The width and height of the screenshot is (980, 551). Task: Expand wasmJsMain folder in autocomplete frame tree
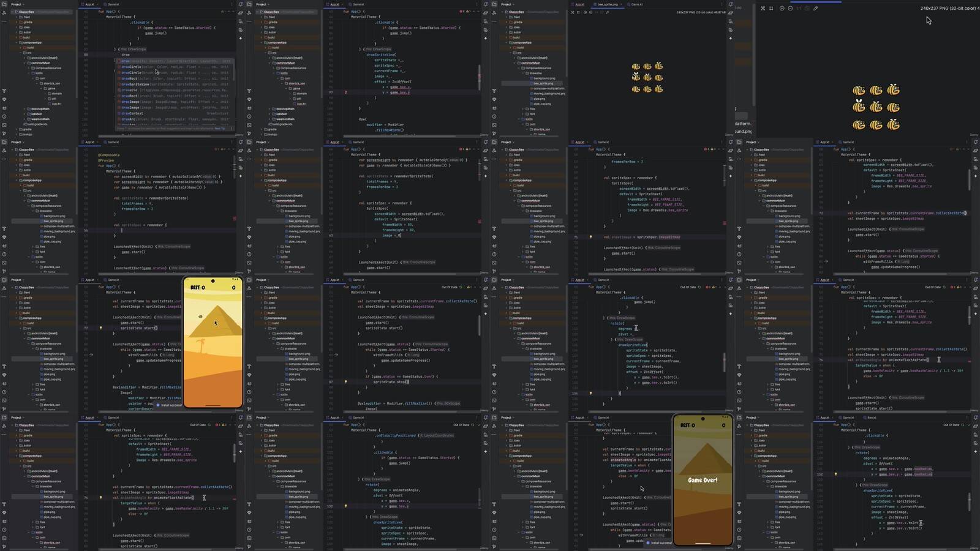tap(24, 119)
